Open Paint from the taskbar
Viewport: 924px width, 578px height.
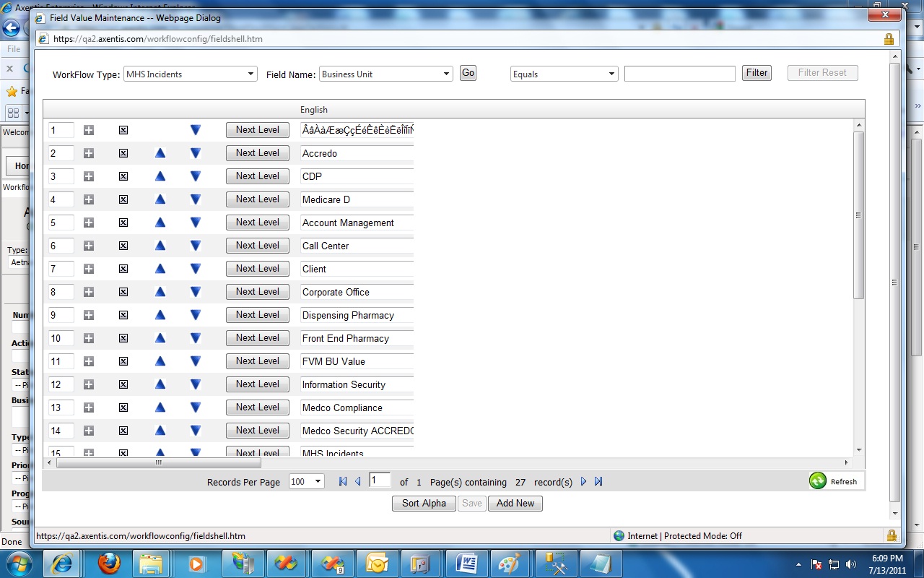point(511,563)
